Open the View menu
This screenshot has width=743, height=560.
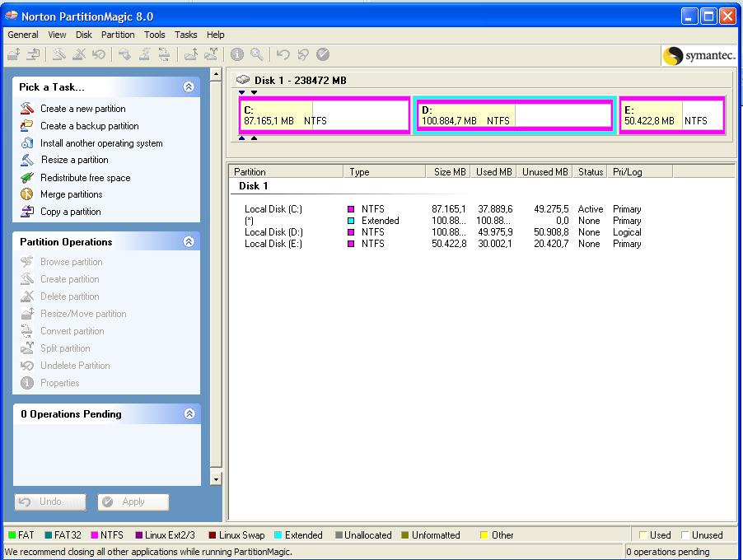click(57, 35)
